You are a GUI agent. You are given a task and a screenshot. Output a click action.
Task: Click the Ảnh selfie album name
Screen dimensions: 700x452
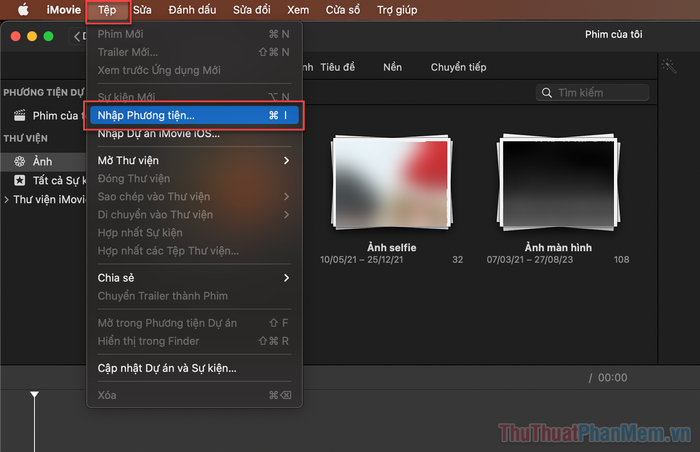pos(392,247)
